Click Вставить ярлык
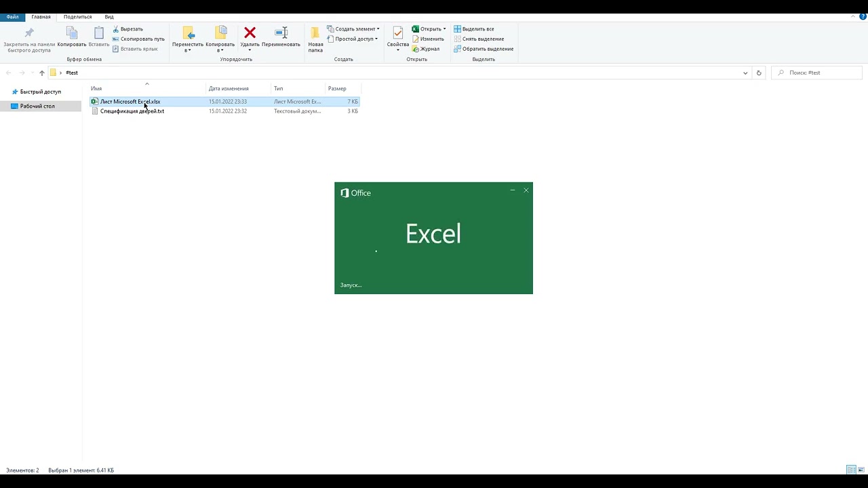 135,49
